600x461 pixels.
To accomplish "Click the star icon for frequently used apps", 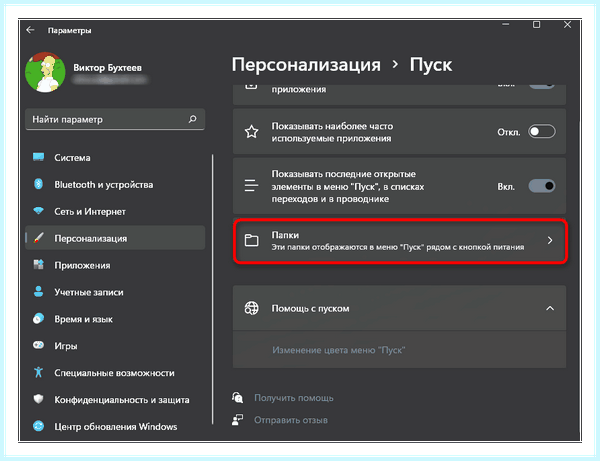I will coord(251,132).
